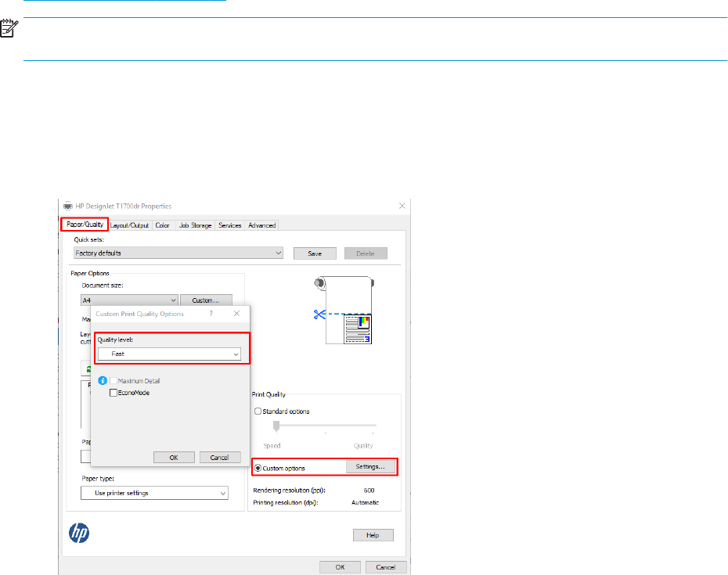Click the Custom... document size button

[206, 300]
